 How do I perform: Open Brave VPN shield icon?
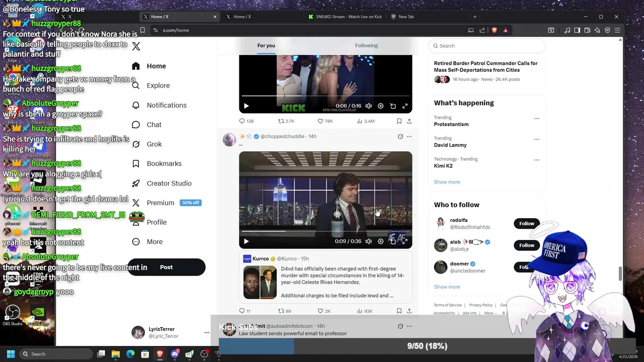(607, 30)
